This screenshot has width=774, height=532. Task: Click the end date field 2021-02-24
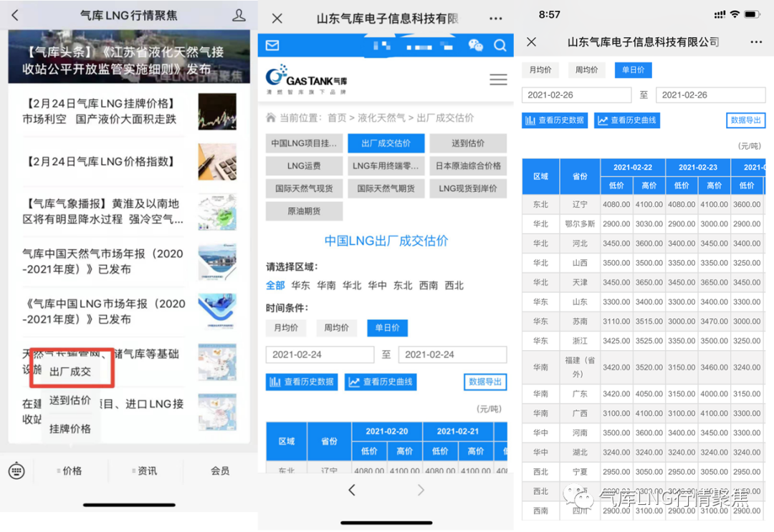453,354
